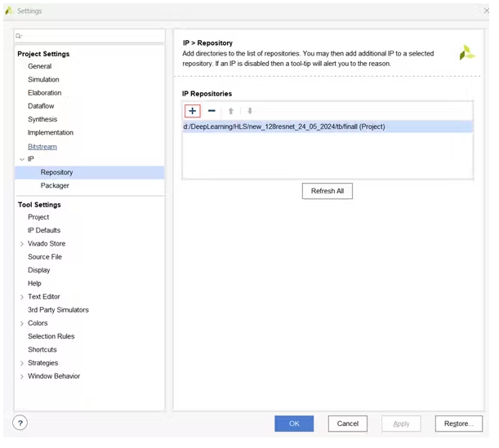Click the help question mark icon
The width and height of the screenshot is (499, 448).
coord(21,423)
